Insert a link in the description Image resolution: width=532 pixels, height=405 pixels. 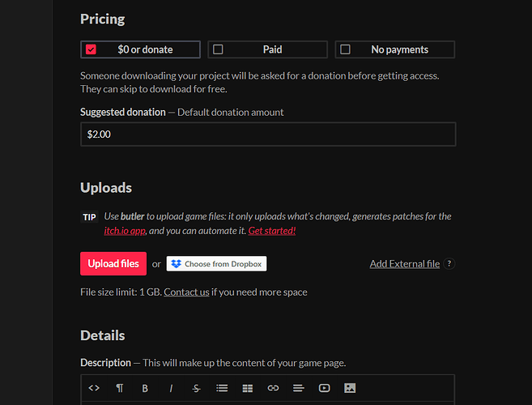[273, 388]
